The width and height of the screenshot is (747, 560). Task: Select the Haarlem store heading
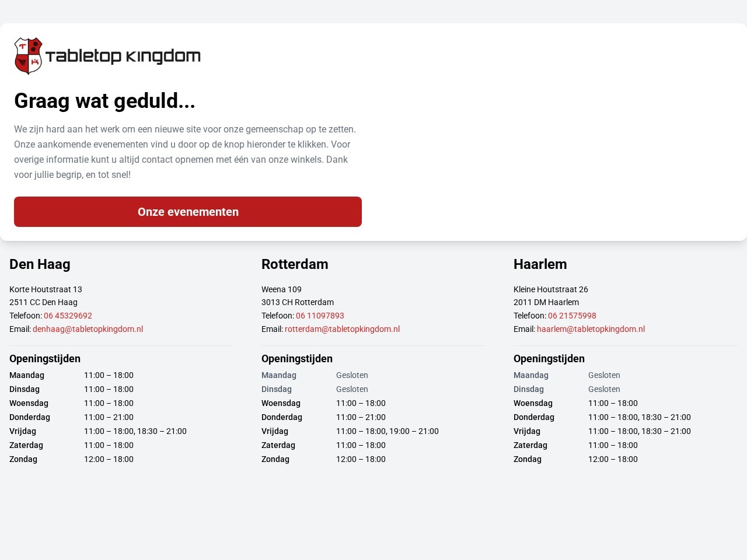pyautogui.click(x=540, y=264)
